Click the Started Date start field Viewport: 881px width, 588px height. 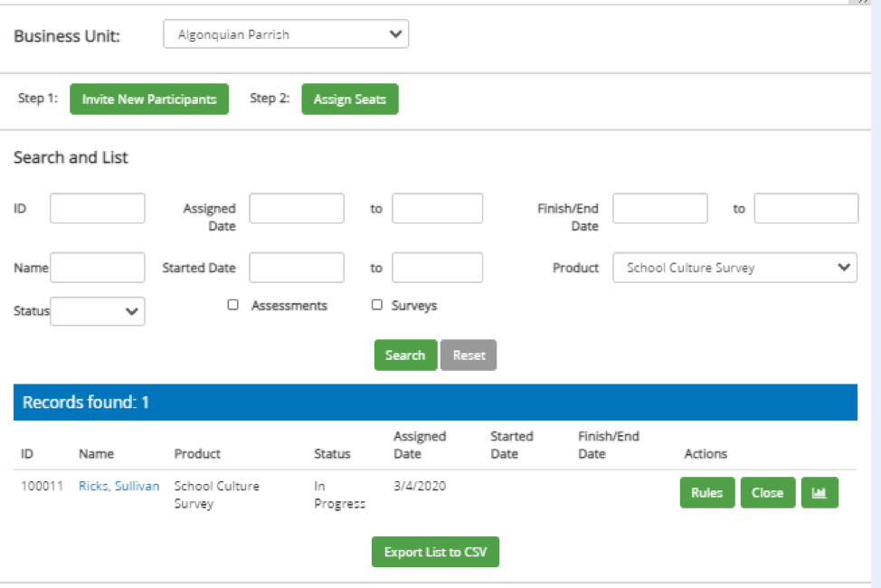pos(297,268)
